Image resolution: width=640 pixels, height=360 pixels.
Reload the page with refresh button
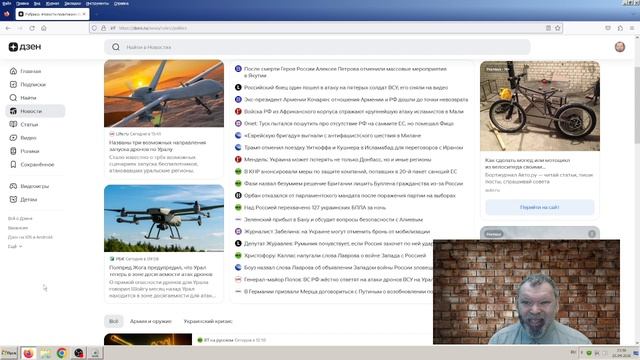click(32, 28)
